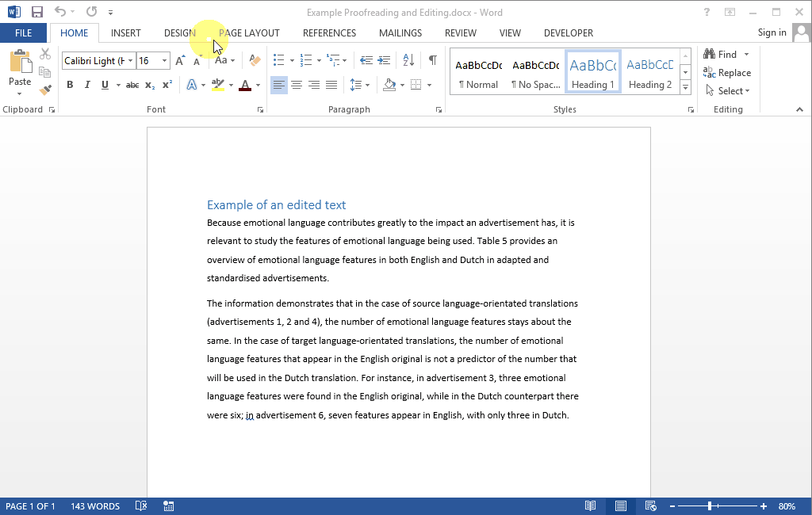Click the Grow Font icon
The width and height of the screenshot is (812, 515).
tap(180, 61)
